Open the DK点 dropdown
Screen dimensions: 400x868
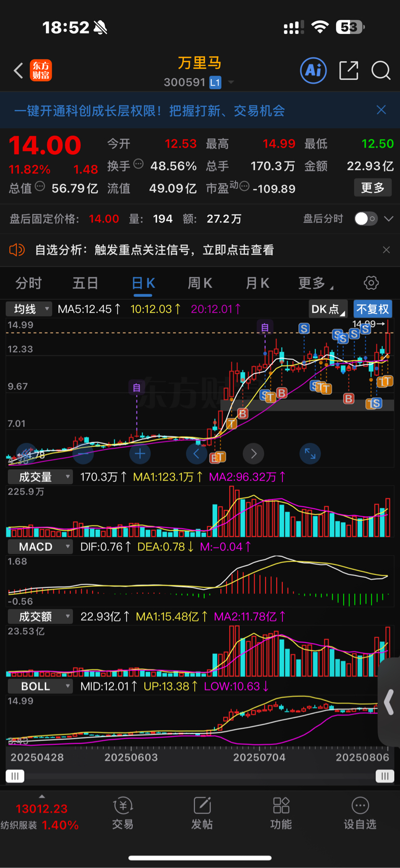click(328, 309)
